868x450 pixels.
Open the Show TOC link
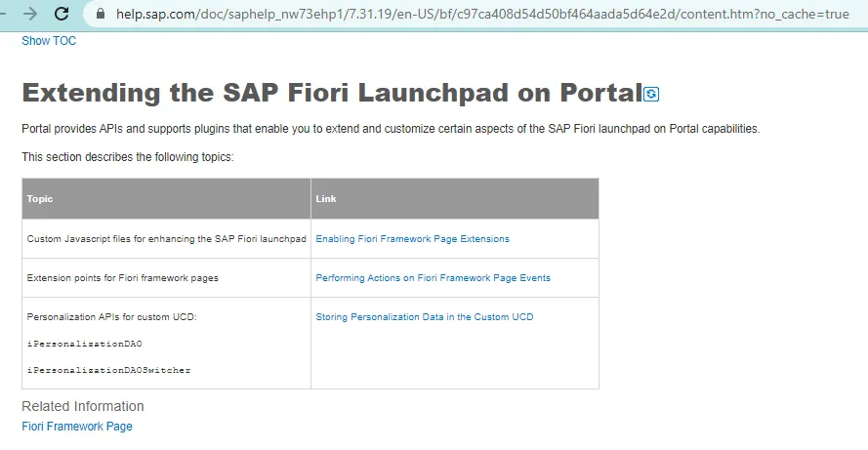pos(49,41)
